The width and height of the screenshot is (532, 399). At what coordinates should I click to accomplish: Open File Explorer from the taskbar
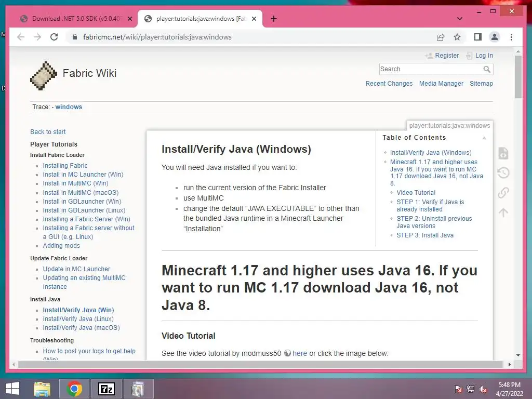click(x=42, y=389)
